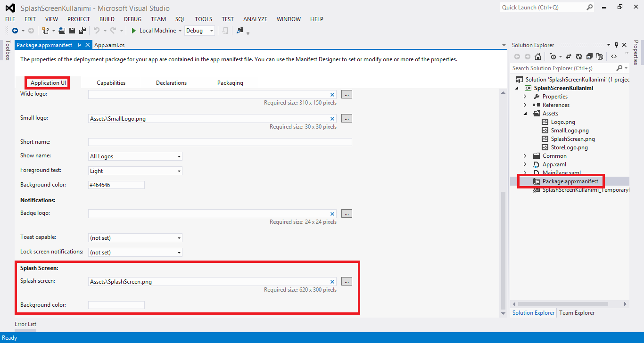Pin the Package.appxmanifest tab
Image resolution: width=644 pixels, height=343 pixels.
[79, 45]
